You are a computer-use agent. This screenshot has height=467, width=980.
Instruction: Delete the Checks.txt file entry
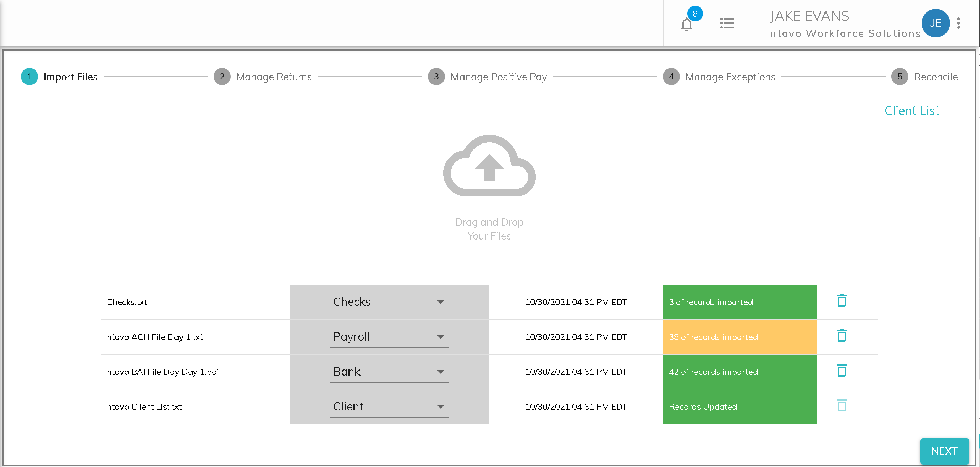point(842,301)
